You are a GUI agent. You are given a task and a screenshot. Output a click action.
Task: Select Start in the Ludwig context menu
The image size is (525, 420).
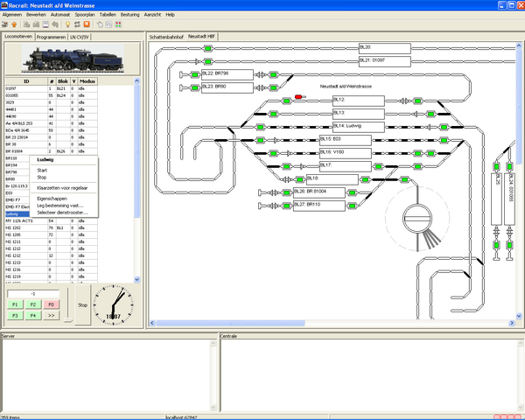(x=42, y=171)
